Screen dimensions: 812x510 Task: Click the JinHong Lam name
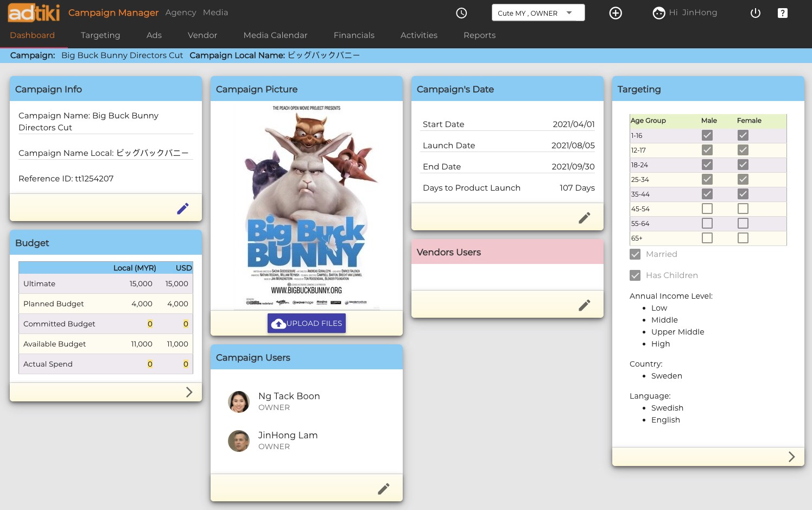click(x=288, y=435)
